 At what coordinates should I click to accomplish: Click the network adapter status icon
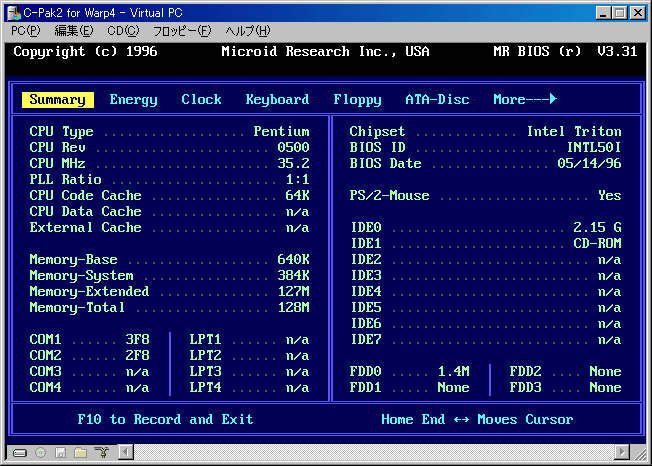pyautogui.click(x=101, y=452)
